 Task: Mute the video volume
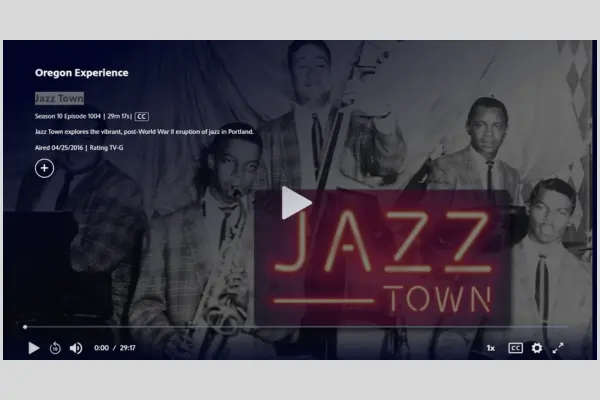(x=76, y=348)
